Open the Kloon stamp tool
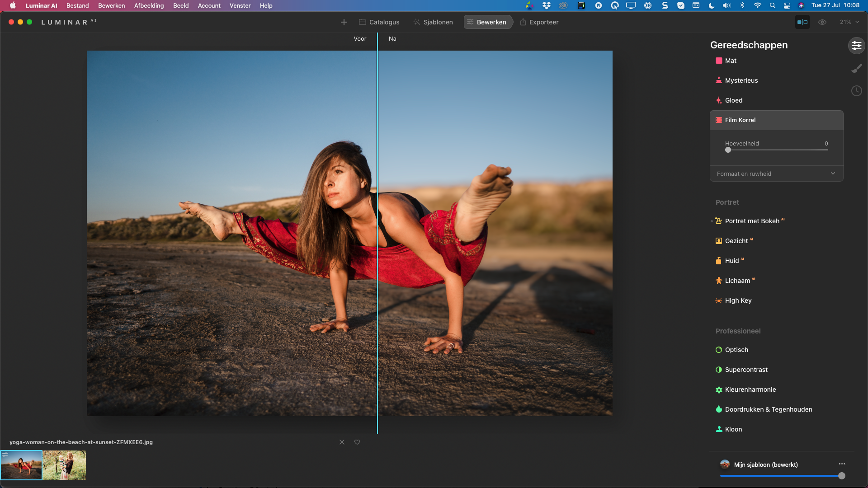This screenshot has width=868, height=488. point(733,429)
